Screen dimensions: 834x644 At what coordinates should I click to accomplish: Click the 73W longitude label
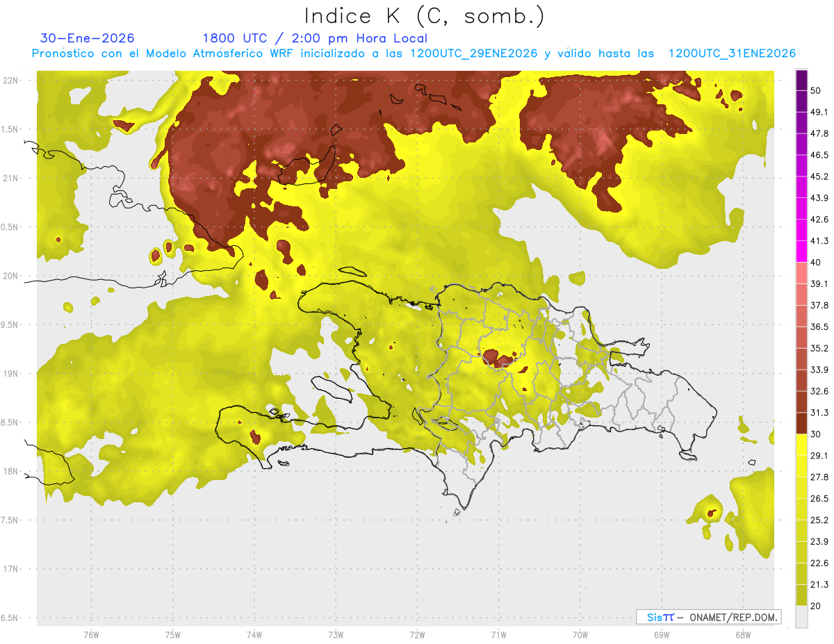[336, 635]
